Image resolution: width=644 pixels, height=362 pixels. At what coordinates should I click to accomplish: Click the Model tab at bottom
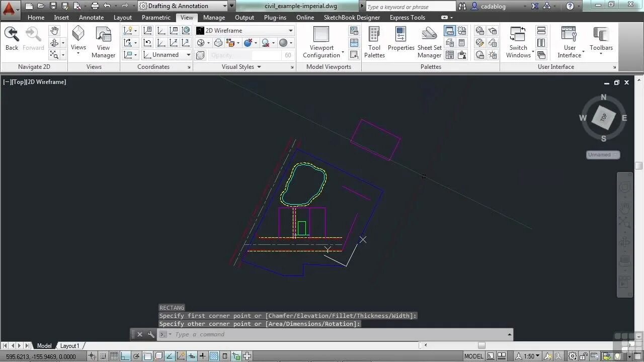click(44, 345)
